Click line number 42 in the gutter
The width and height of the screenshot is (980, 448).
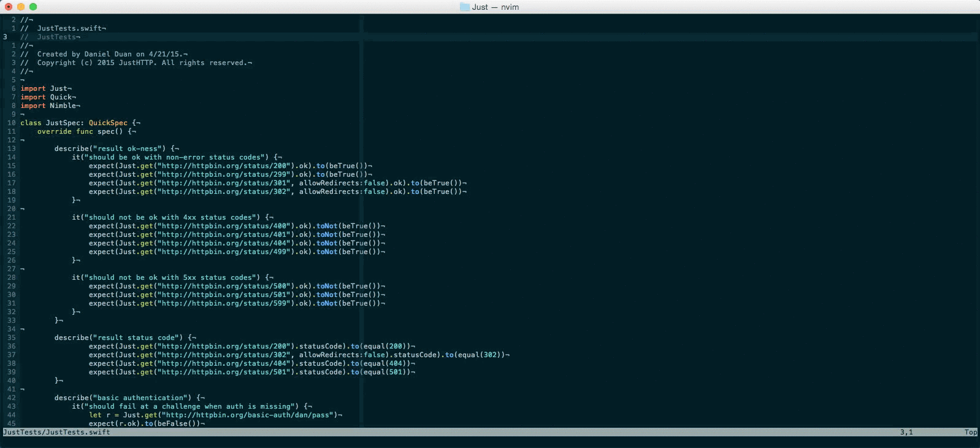(x=12, y=398)
